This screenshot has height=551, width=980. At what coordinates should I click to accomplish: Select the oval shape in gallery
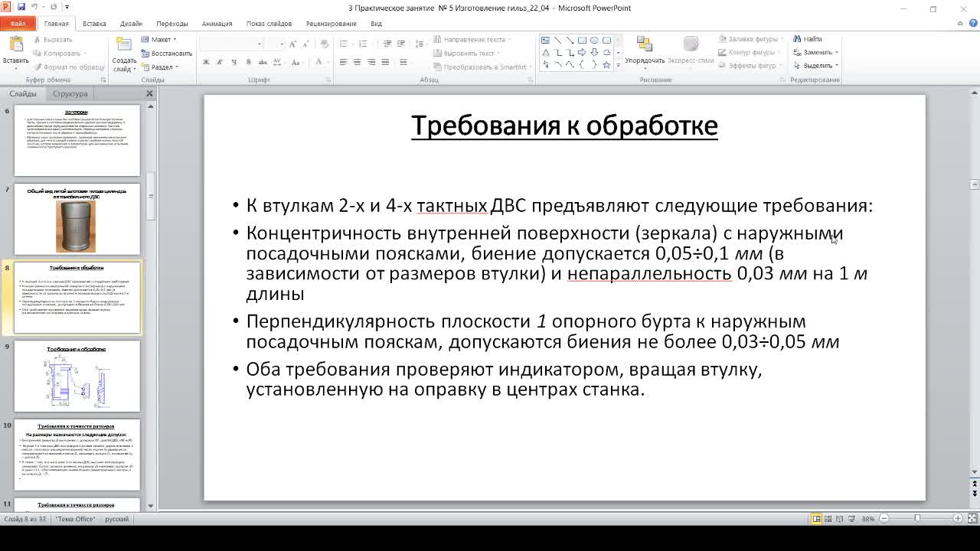[x=594, y=41]
